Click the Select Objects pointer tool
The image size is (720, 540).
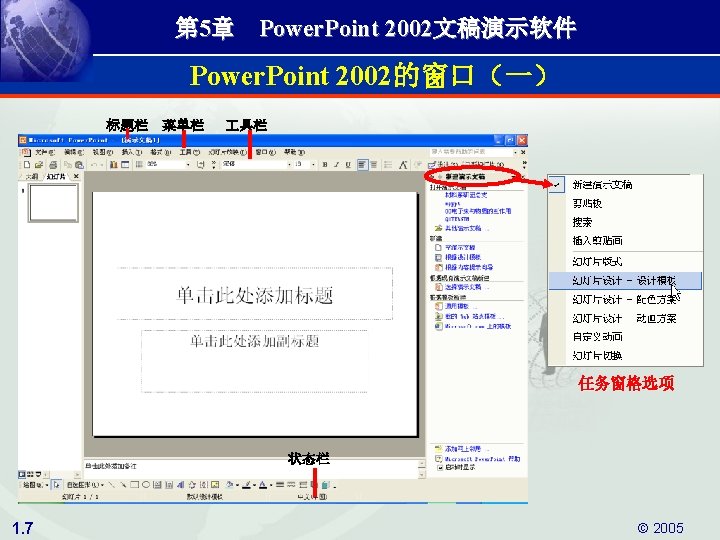click(x=56, y=484)
